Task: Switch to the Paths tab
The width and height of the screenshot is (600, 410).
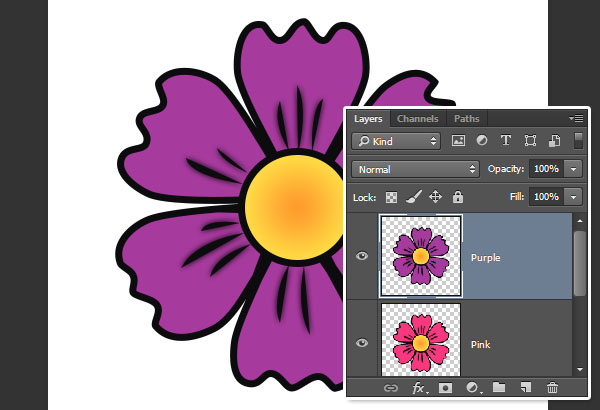Action: coord(466,119)
